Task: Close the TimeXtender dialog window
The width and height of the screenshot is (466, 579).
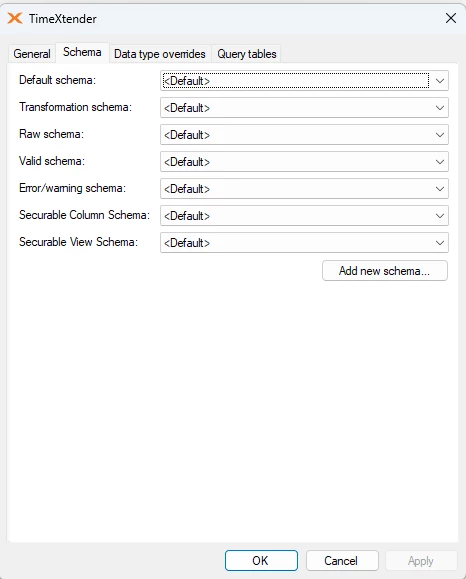Action: click(x=450, y=18)
